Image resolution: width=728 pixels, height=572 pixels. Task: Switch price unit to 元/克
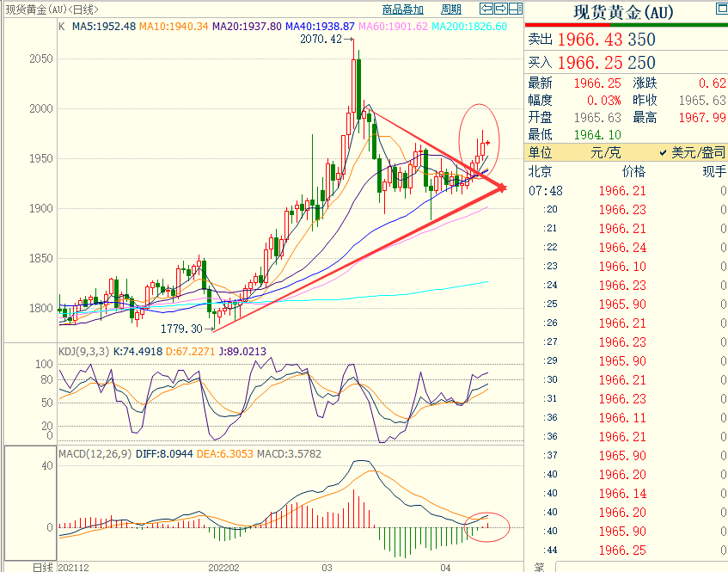(605, 152)
